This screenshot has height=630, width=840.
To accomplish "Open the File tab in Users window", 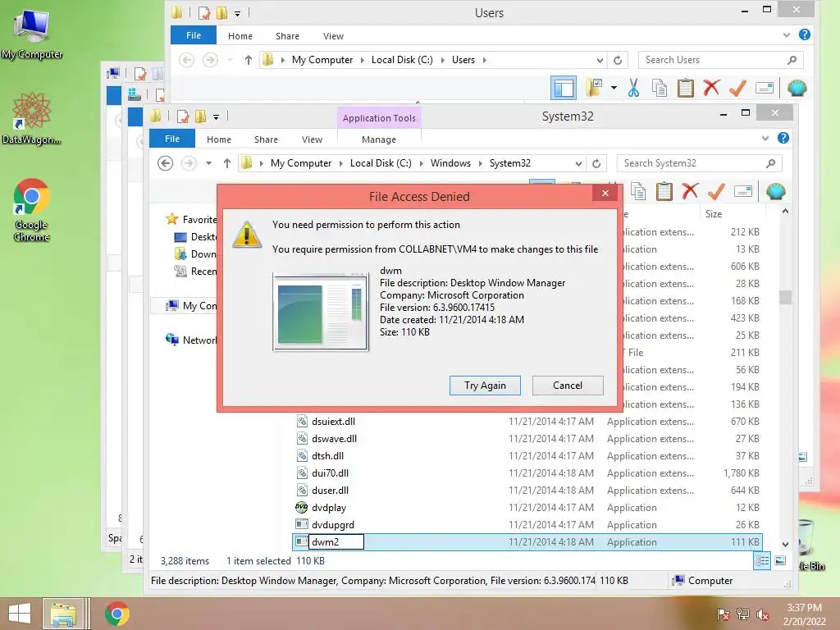I will pos(194,35).
